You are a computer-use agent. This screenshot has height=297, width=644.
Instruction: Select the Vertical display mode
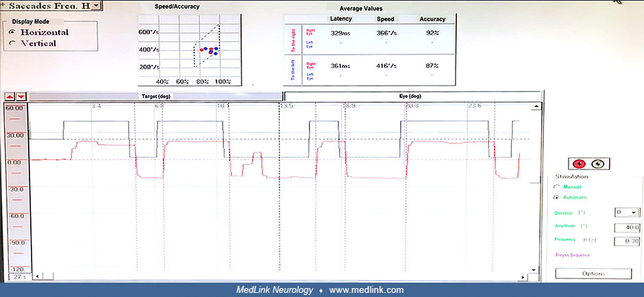34,43
